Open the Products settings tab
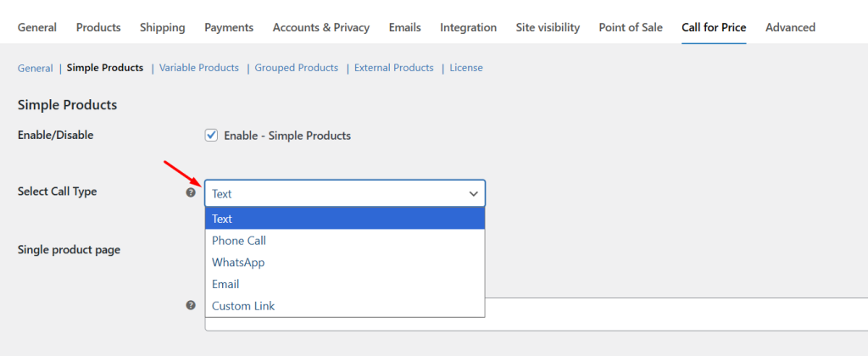The image size is (868, 356). click(98, 27)
